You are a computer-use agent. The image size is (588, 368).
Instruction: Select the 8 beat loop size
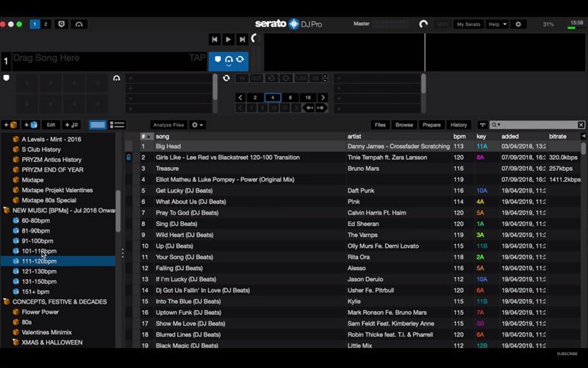(290, 97)
